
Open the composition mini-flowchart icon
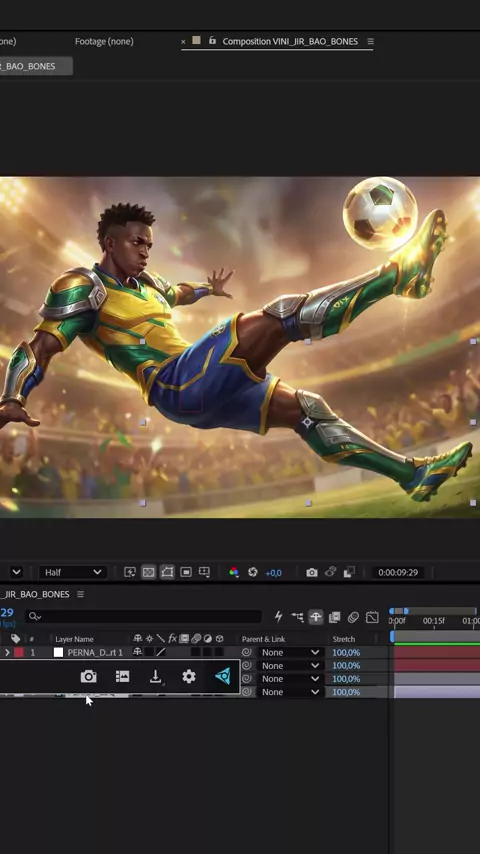[297, 617]
